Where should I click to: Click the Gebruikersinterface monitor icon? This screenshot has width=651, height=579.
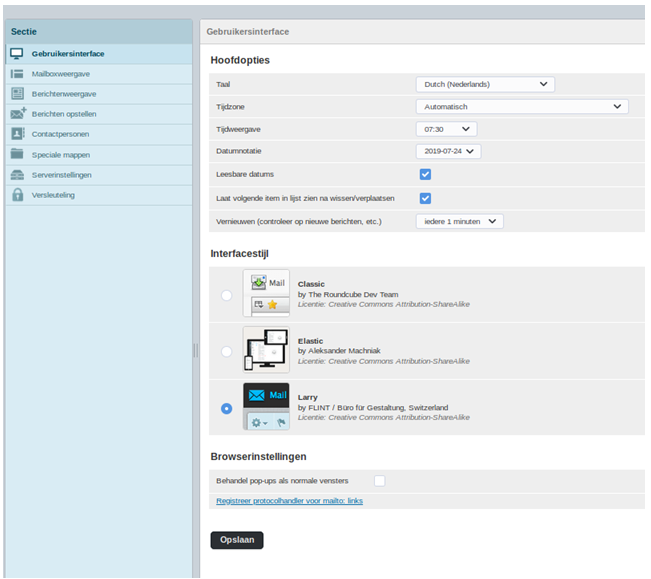17,54
